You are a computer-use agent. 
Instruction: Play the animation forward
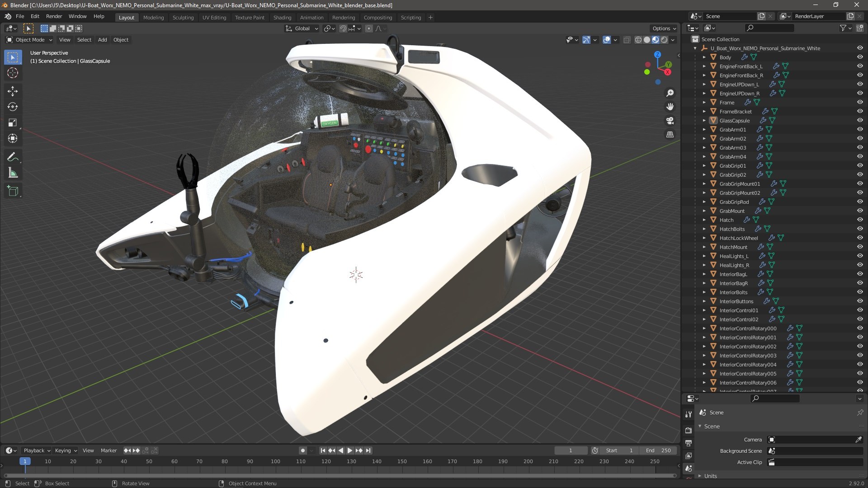349,450
